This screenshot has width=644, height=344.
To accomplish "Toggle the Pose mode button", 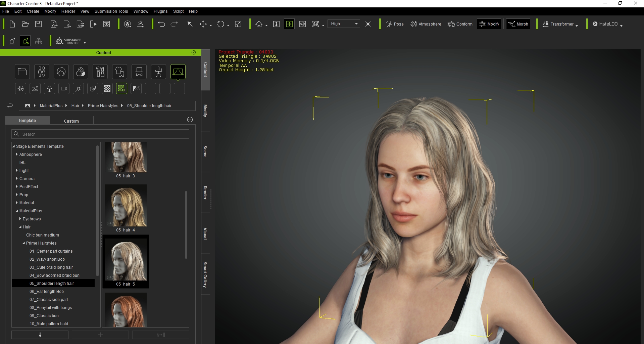I will tap(395, 24).
